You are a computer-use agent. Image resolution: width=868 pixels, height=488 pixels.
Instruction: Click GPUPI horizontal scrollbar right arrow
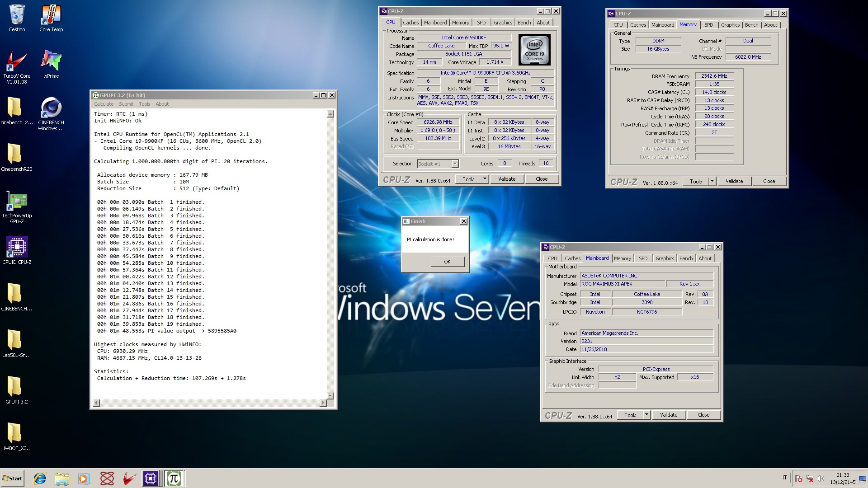click(323, 403)
